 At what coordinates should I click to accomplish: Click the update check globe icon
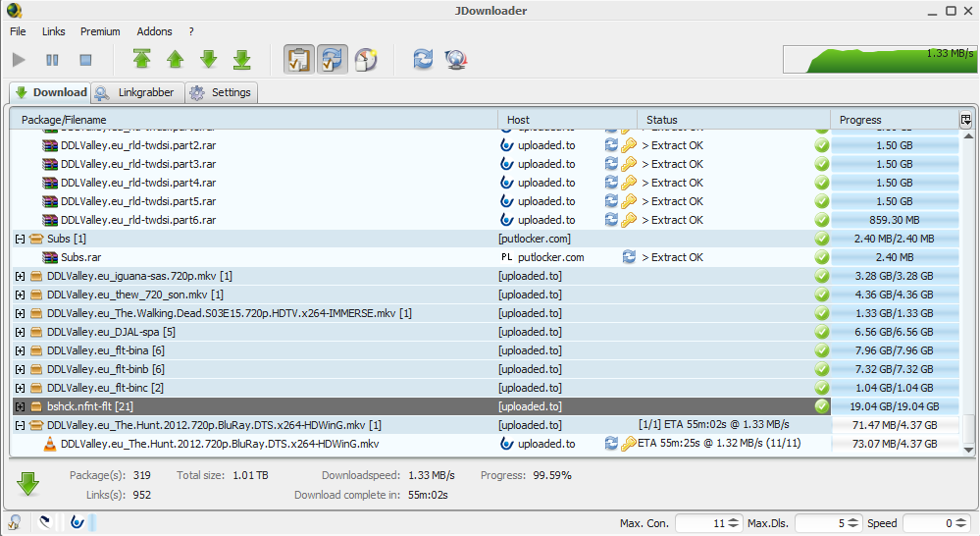tap(456, 60)
